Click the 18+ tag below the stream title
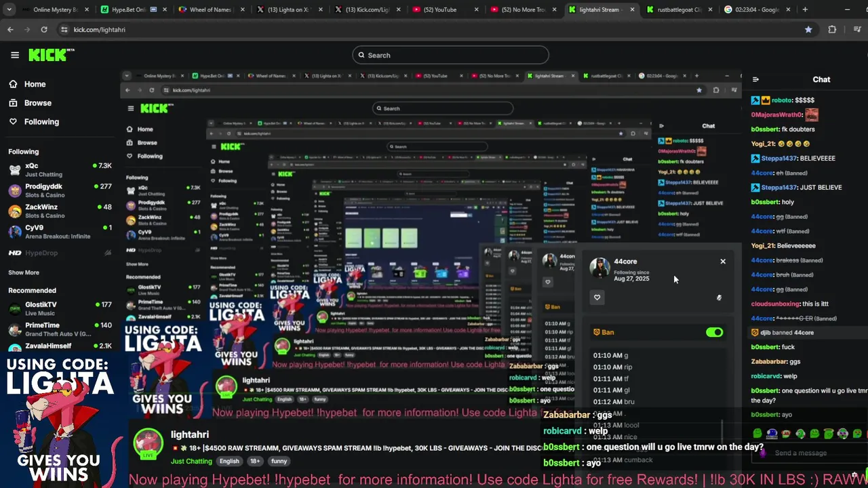 [255, 461]
